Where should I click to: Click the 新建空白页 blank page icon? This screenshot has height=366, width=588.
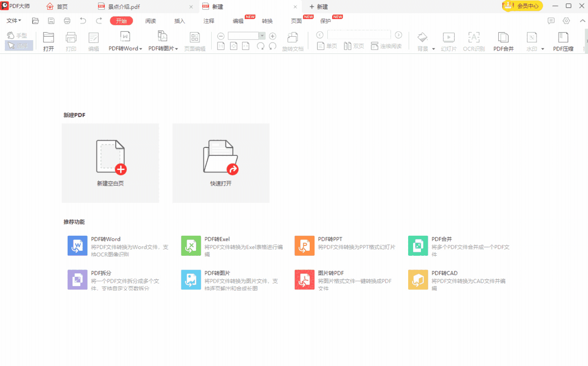click(111, 157)
